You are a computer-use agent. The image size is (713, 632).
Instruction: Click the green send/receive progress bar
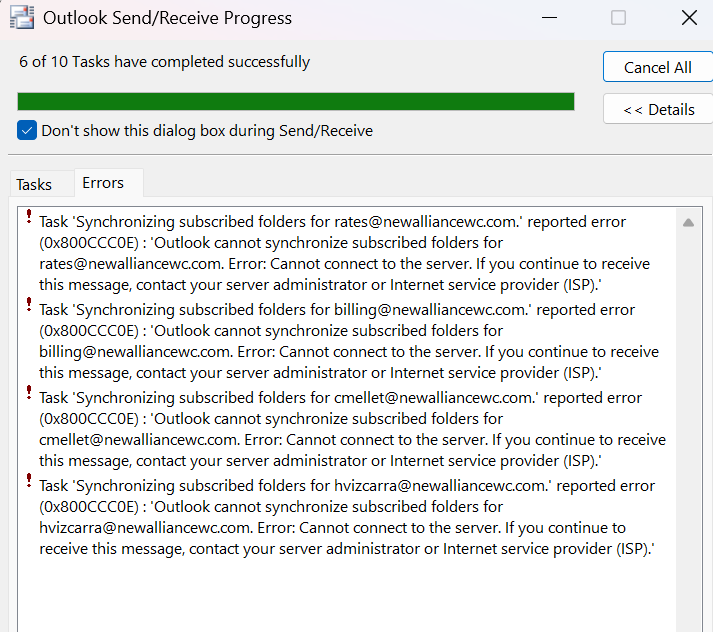click(x=296, y=101)
